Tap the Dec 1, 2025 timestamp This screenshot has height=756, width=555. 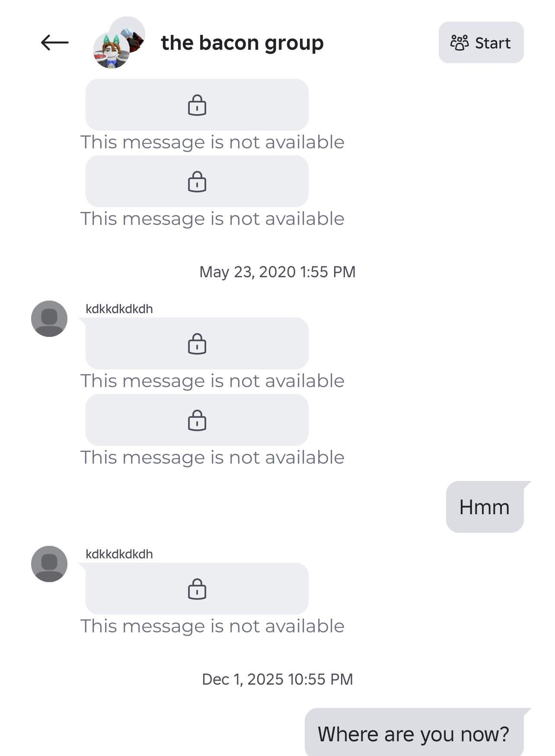[x=277, y=679]
